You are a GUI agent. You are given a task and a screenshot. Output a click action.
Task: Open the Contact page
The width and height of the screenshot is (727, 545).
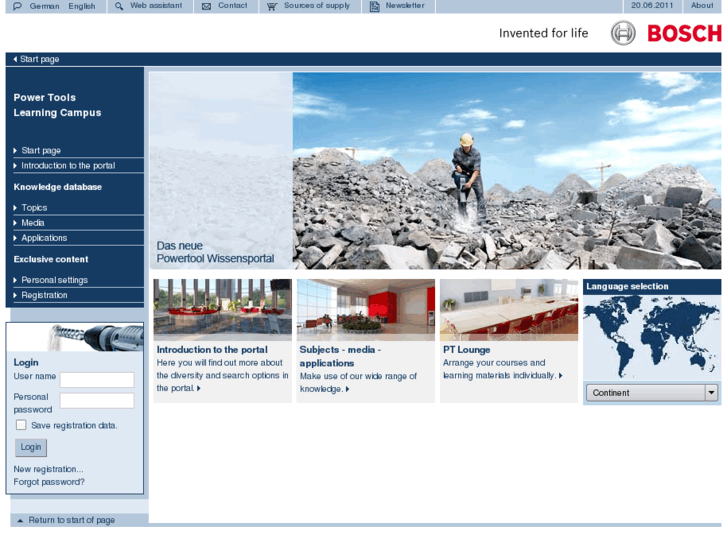coord(232,6)
